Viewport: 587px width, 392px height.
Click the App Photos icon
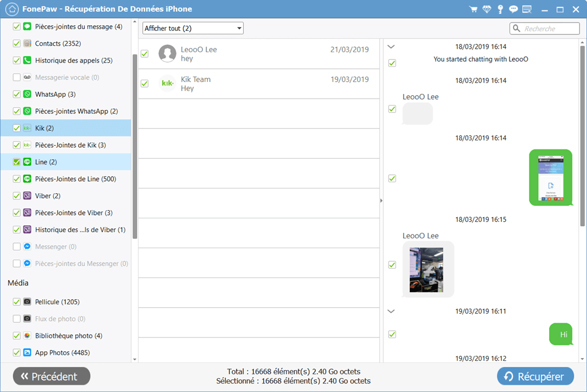click(x=27, y=352)
